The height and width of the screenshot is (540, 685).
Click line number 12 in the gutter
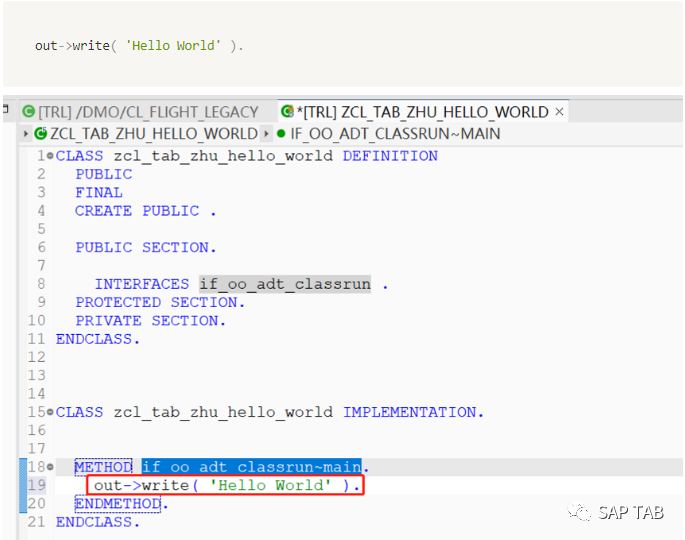click(x=37, y=357)
